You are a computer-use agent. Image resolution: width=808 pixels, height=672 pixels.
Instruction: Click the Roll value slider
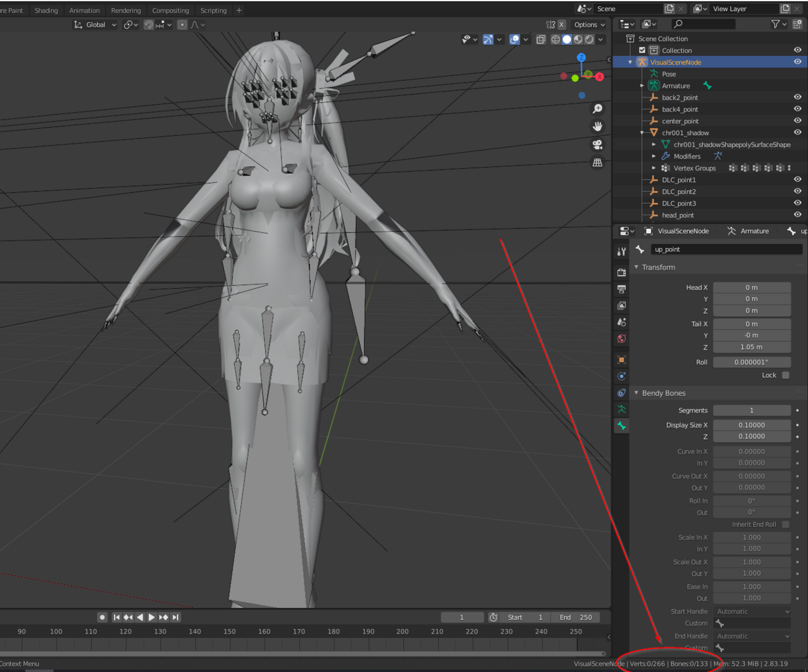[x=752, y=362]
